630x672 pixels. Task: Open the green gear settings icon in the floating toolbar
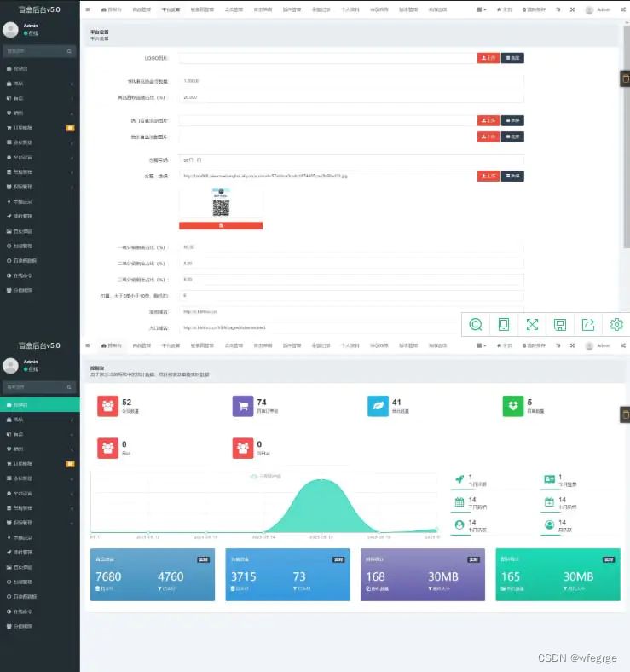(x=616, y=324)
